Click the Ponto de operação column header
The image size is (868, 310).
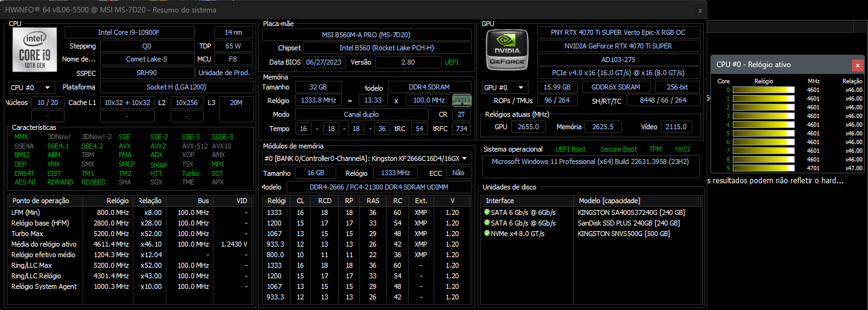tap(45, 201)
